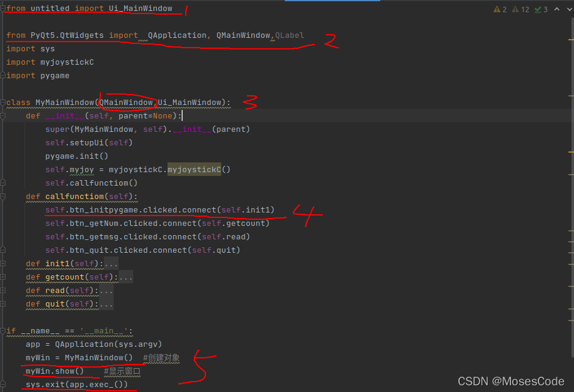Go to previous highlighted error arrow
The height and width of the screenshot is (392, 574).
[x=557, y=9]
